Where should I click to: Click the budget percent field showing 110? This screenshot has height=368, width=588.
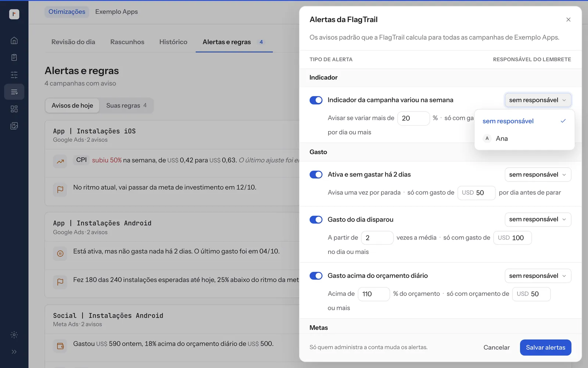374,294
